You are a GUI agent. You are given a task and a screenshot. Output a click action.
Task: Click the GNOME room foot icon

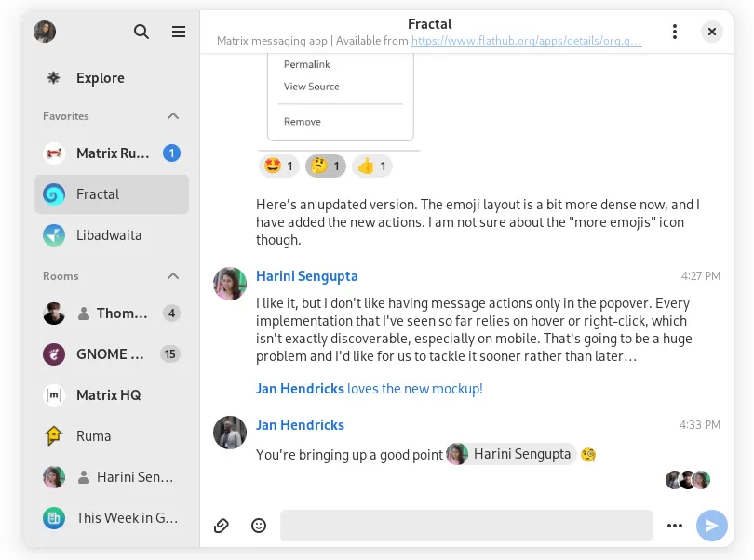click(54, 354)
